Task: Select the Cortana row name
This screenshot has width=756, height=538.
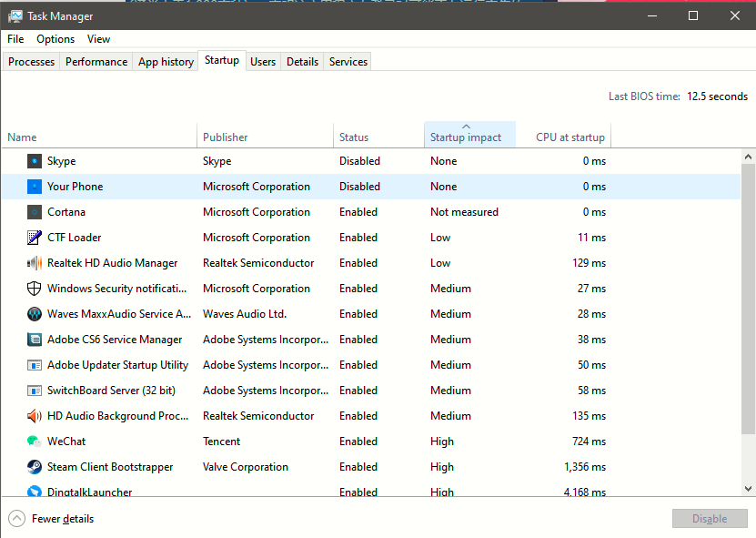Action: tap(66, 212)
